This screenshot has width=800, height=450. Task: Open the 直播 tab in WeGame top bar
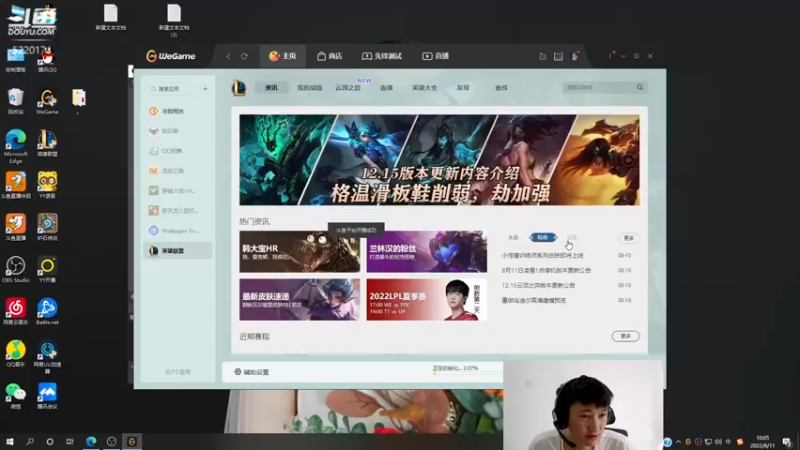click(436, 56)
